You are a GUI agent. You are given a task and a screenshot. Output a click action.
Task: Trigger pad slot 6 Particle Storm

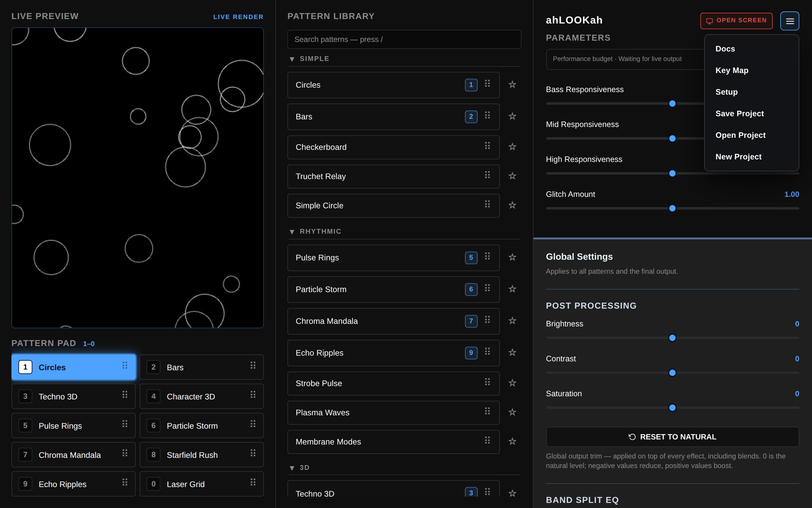coord(202,426)
